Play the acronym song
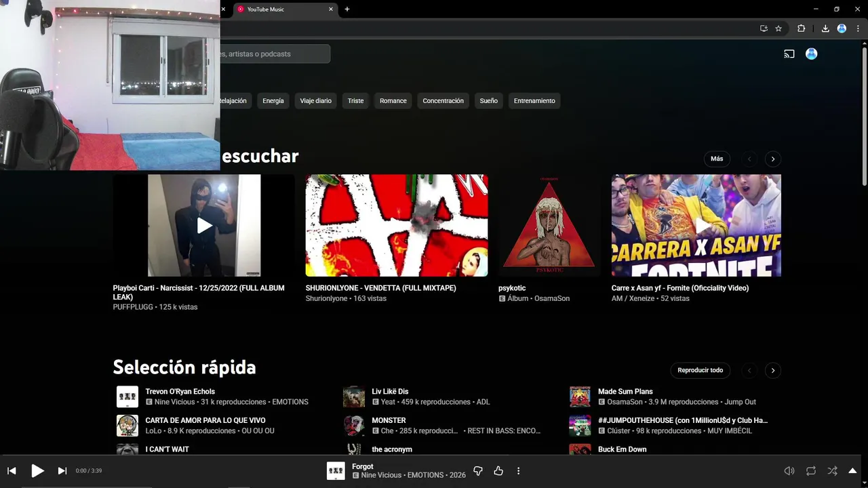868x488 pixels. click(392, 449)
